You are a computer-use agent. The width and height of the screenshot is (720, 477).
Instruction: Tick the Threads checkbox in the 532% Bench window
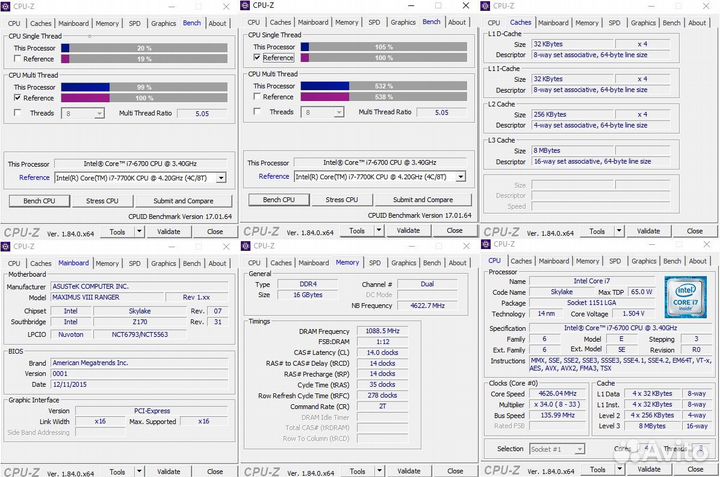click(257, 111)
